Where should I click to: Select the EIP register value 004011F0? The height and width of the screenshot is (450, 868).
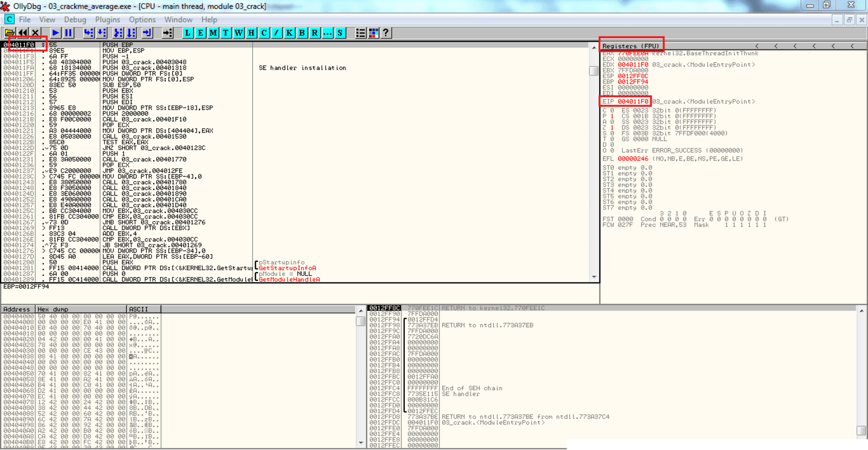[633, 102]
